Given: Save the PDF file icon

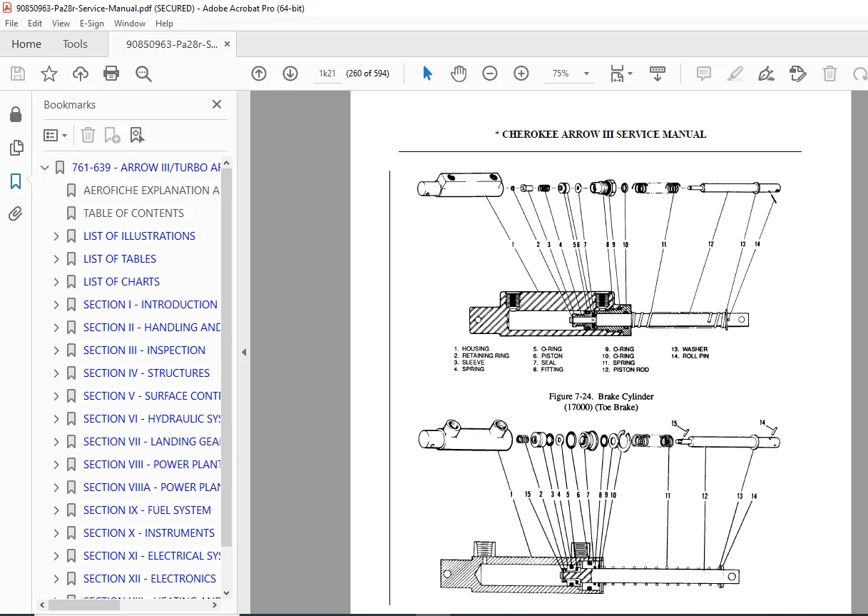Looking at the screenshot, I should pyautogui.click(x=18, y=74).
